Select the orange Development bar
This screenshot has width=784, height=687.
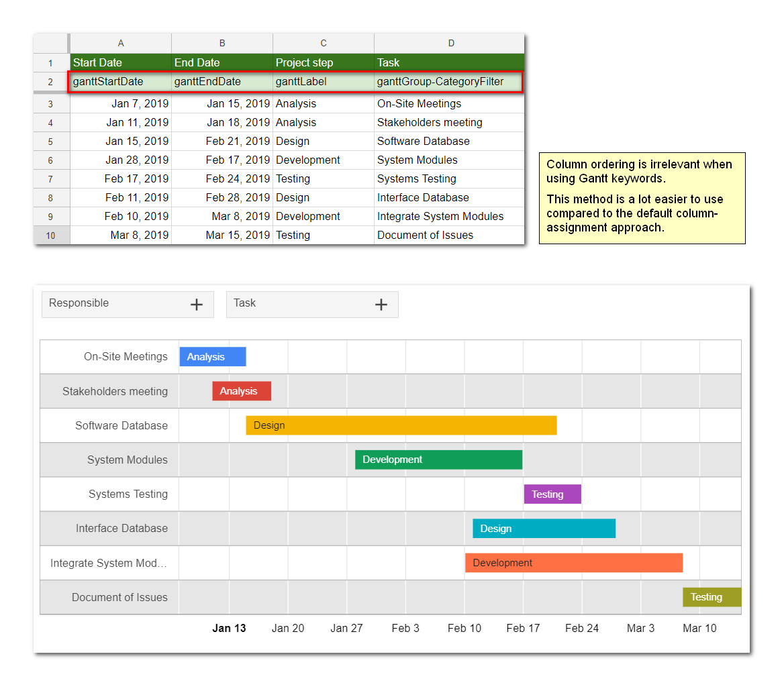[573, 563]
